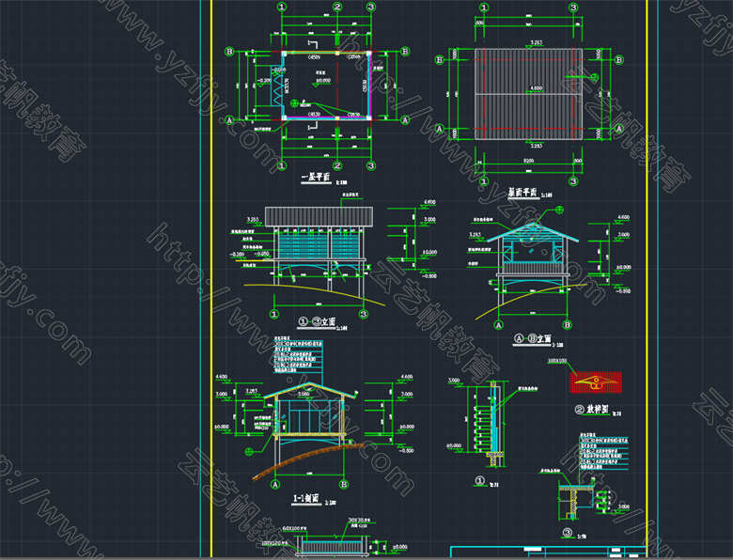Select the circled ③ eave detail title
733x560 pixels.
567,533
